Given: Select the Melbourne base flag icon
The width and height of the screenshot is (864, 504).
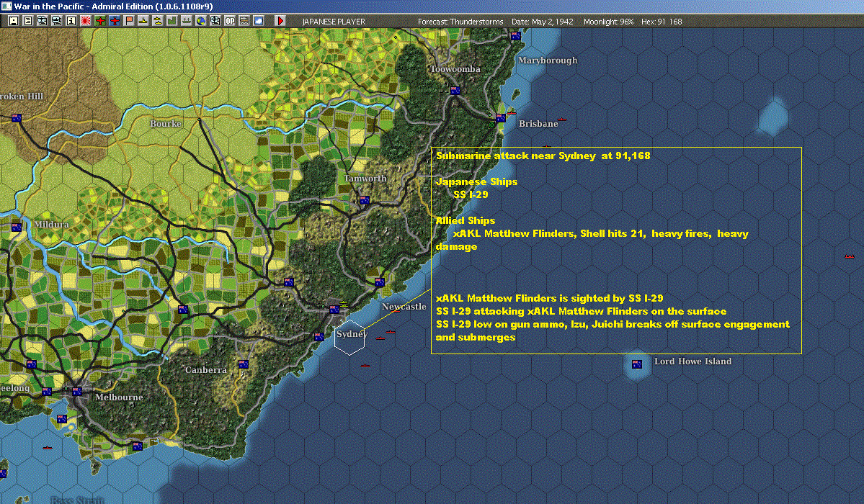Looking at the screenshot, I should (x=76, y=392).
